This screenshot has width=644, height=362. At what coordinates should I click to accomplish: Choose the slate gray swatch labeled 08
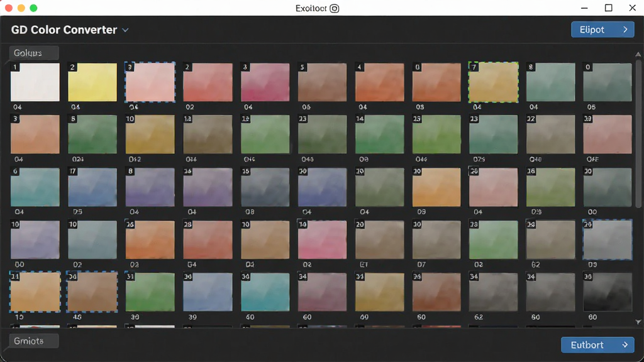click(265, 187)
